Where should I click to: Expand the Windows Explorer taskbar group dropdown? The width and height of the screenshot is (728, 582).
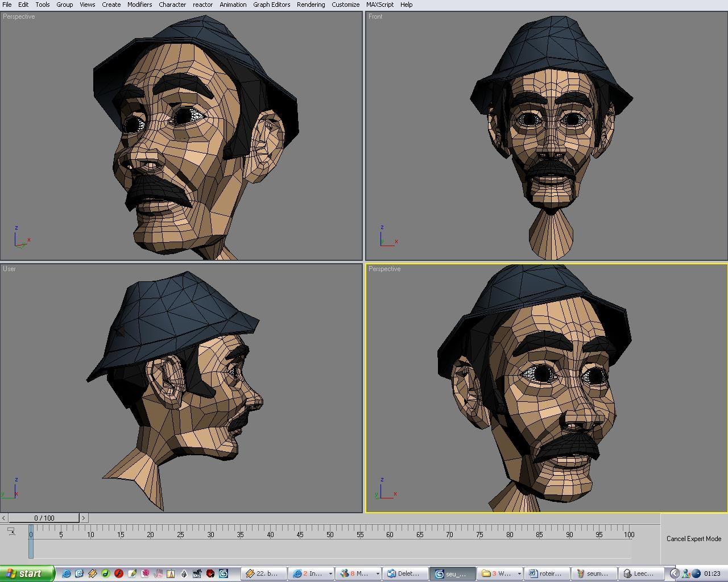pos(519,573)
